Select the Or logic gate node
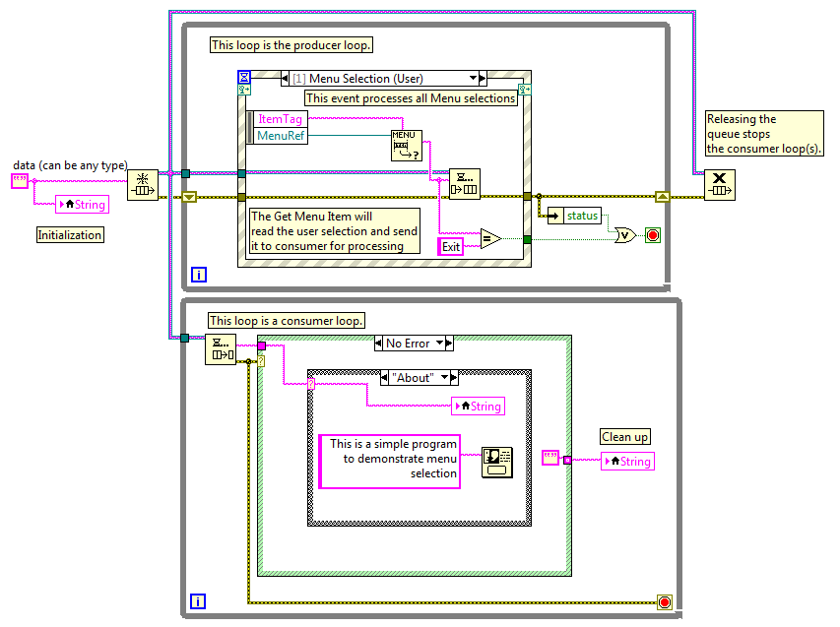Image resolution: width=840 pixels, height=627 pixels. click(625, 235)
